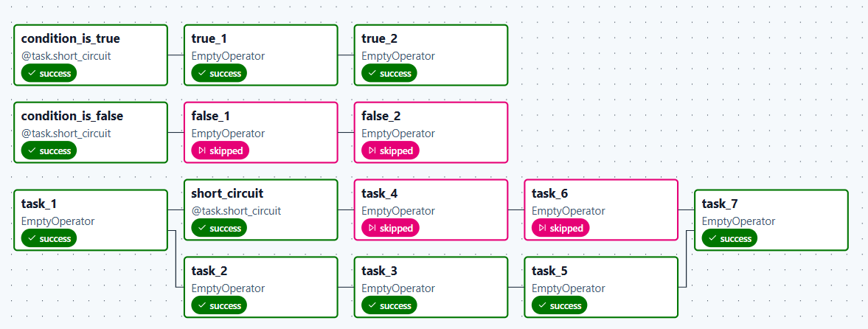The width and height of the screenshot is (868, 329).
Task: Click success checkmark icon on task_7
Action: [713, 239]
